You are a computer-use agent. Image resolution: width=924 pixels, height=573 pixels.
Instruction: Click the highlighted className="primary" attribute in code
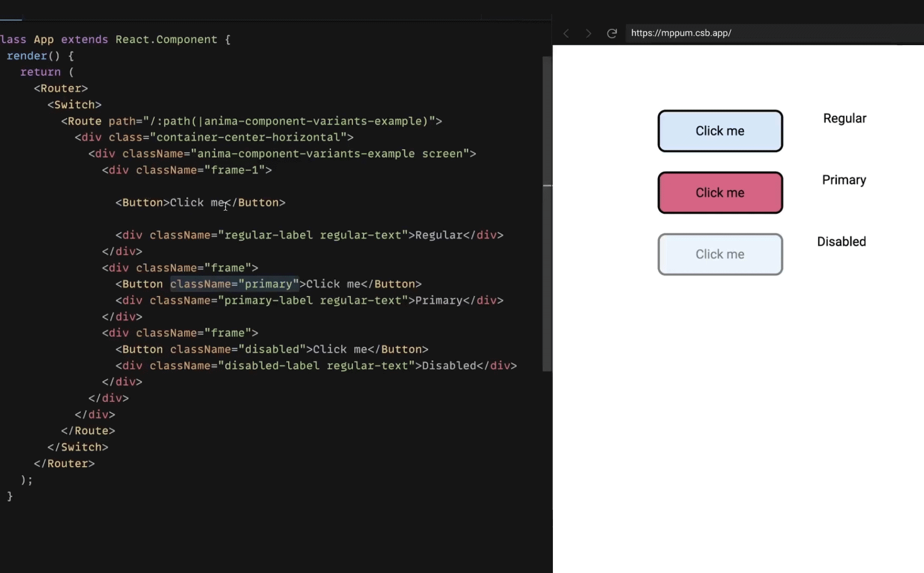coord(234,284)
